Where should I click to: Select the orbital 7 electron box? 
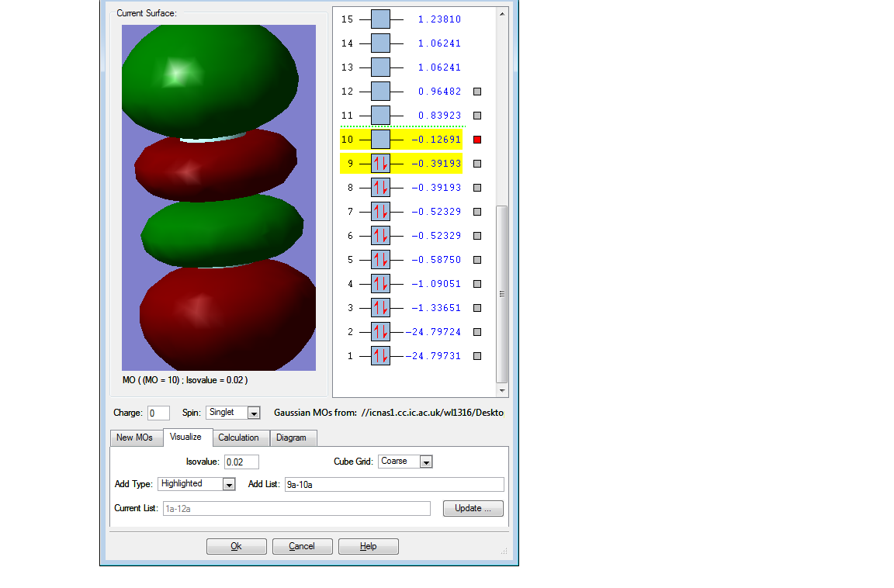[x=380, y=211]
